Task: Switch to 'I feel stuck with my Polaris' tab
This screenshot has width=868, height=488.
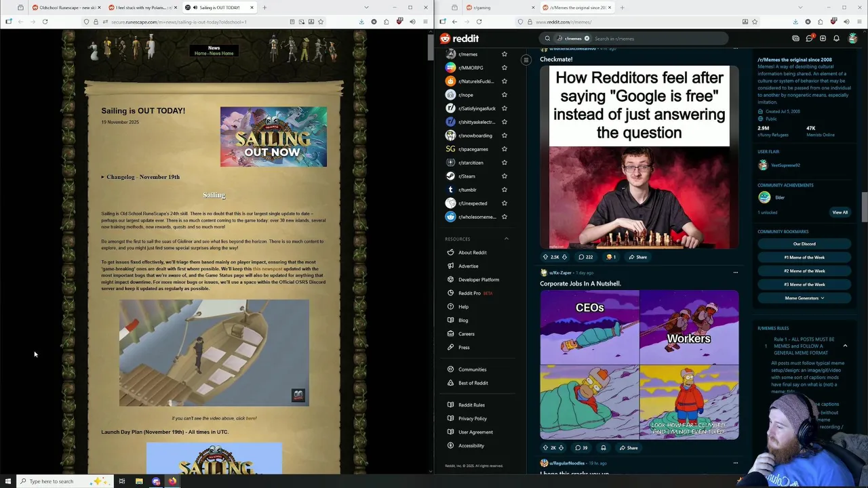Action: pos(142,7)
